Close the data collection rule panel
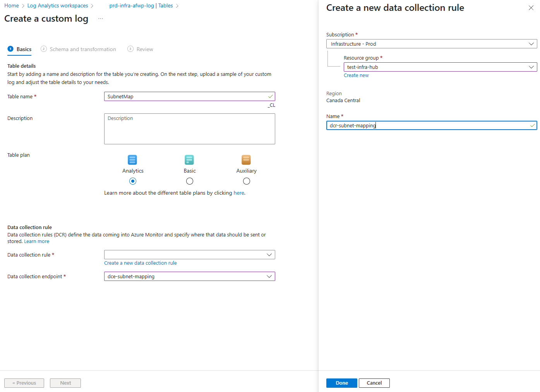540x392 pixels. (531, 8)
